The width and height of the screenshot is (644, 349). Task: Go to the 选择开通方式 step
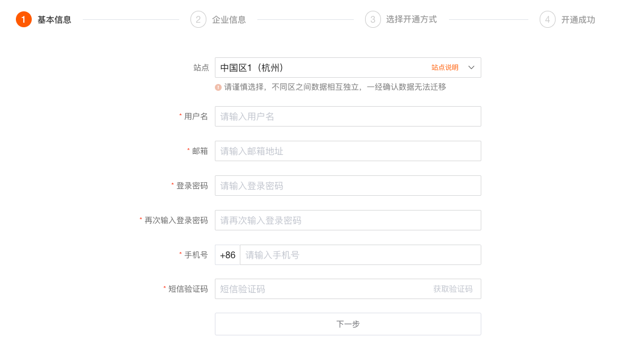pyautogui.click(x=411, y=19)
